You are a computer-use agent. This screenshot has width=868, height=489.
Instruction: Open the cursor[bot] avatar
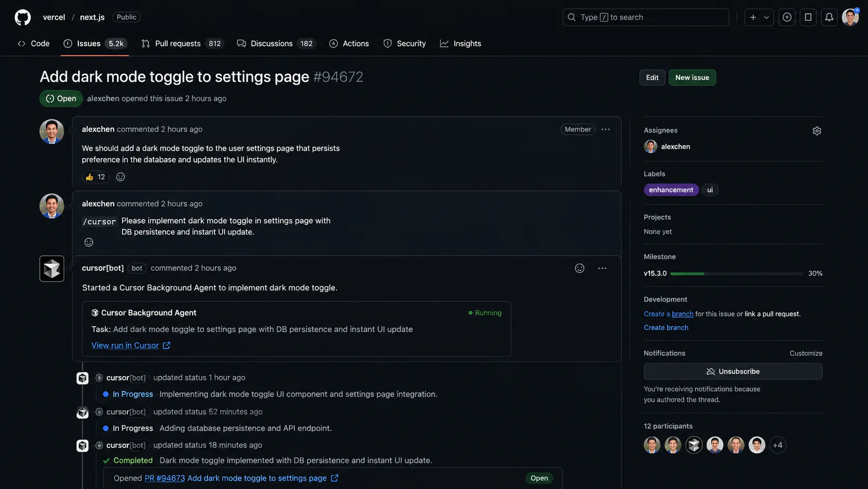[51, 269]
